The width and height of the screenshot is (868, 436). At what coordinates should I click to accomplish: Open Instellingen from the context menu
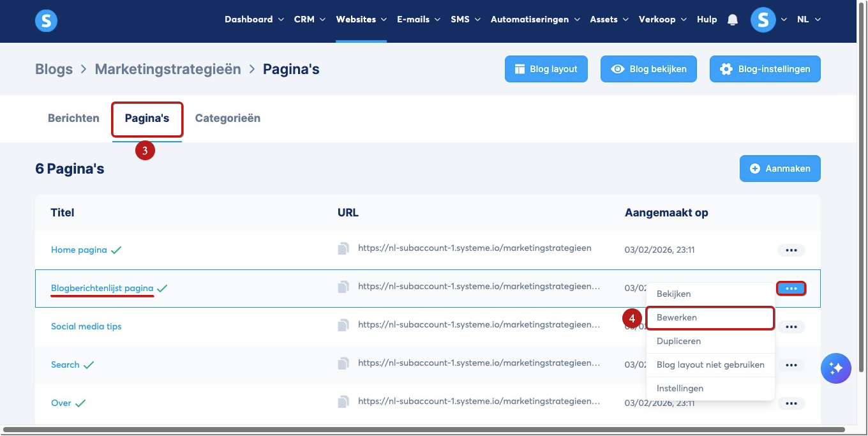click(710, 389)
